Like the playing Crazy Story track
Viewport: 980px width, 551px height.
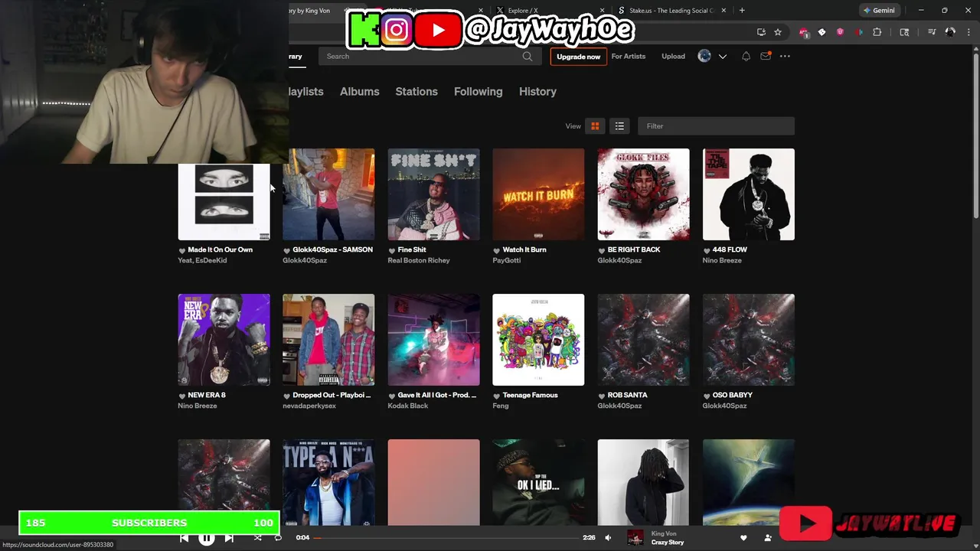pos(743,538)
